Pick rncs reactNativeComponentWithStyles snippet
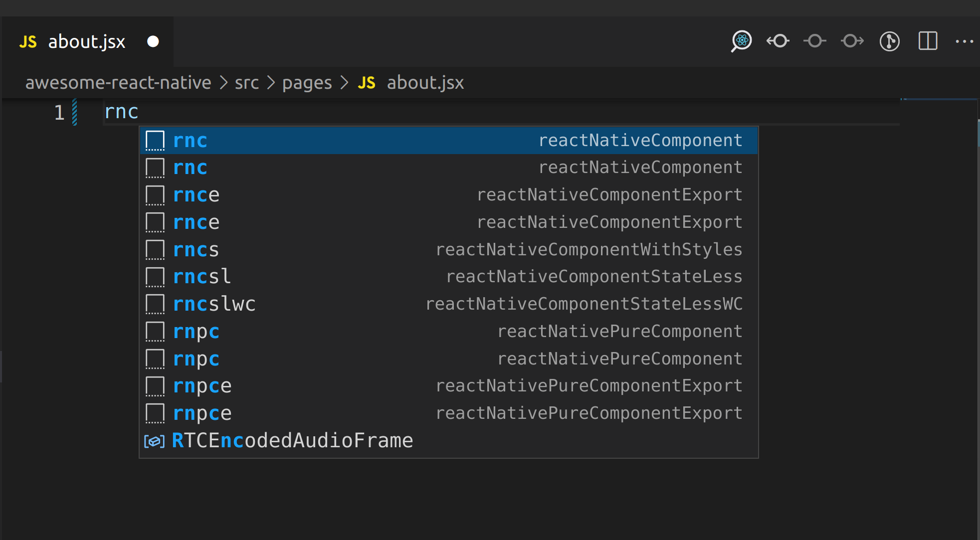This screenshot has width=980, height=540. (x=449, y=249)
